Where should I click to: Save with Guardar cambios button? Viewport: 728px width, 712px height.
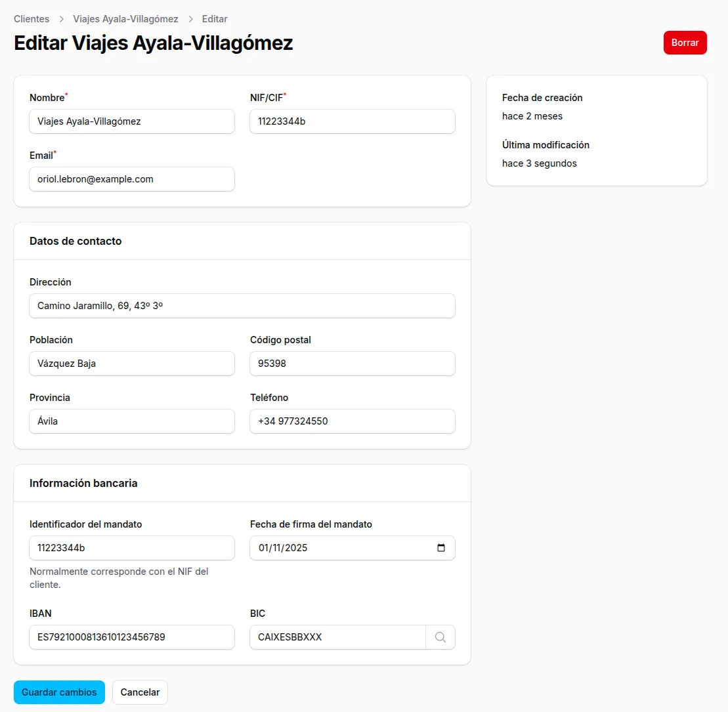[x=60, y=692]
